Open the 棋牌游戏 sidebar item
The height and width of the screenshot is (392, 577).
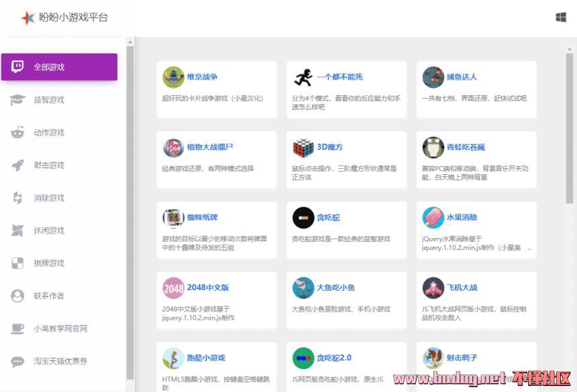pyautogui.click(x=49, y=263)
